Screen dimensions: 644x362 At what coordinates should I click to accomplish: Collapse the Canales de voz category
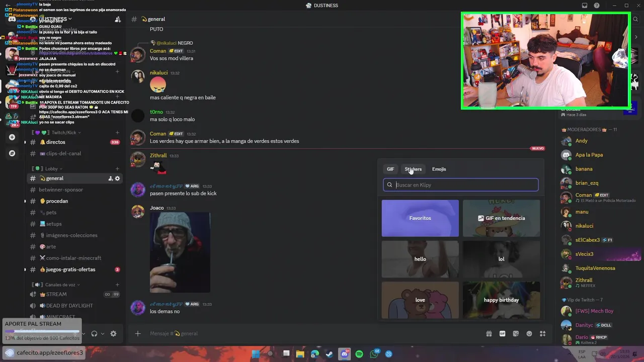point(56,285)
